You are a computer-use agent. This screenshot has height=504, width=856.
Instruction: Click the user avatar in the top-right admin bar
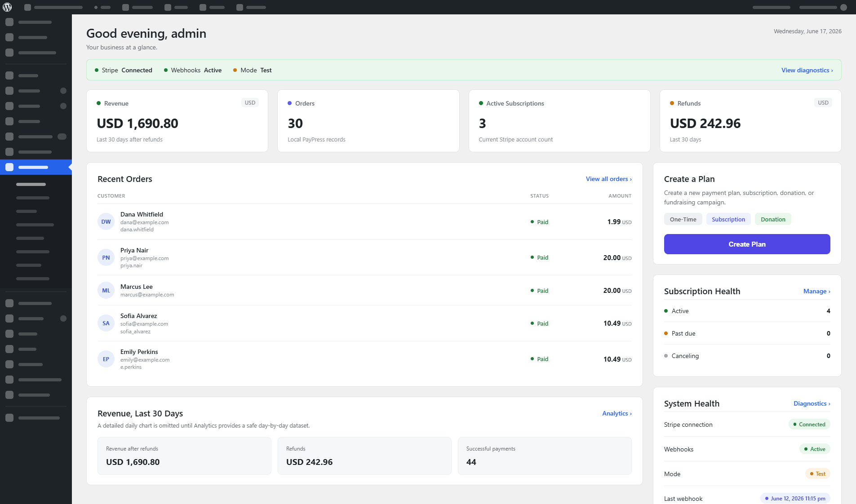pos(843,7)
